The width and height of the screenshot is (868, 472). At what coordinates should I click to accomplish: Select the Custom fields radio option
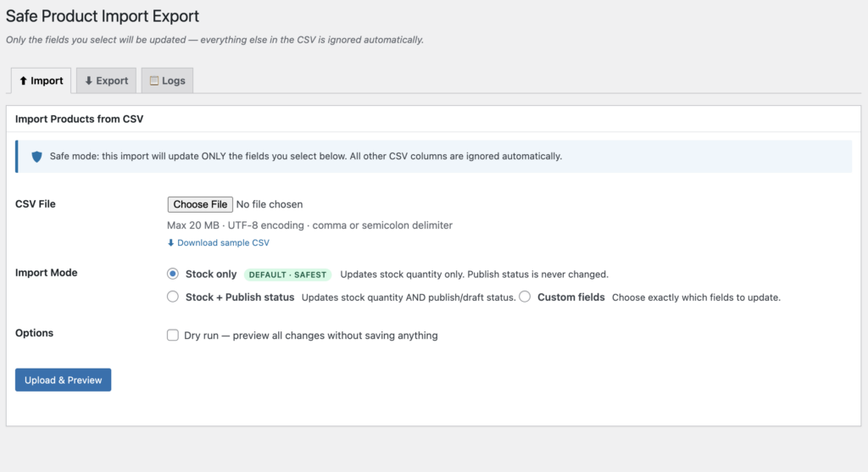[525, 297]
